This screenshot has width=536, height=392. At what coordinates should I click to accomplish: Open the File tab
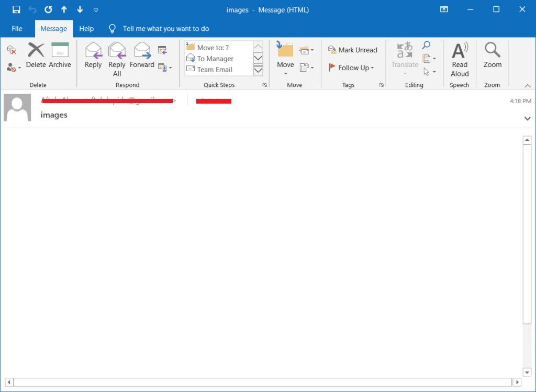[17, 29]
